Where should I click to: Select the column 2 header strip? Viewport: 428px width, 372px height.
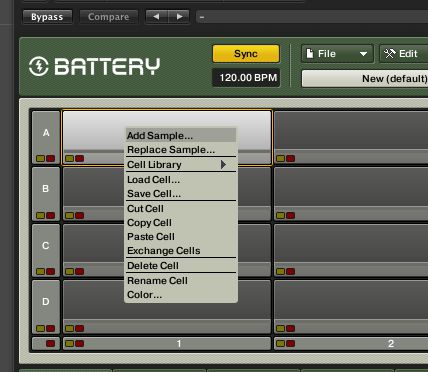[x=351, y=343]
